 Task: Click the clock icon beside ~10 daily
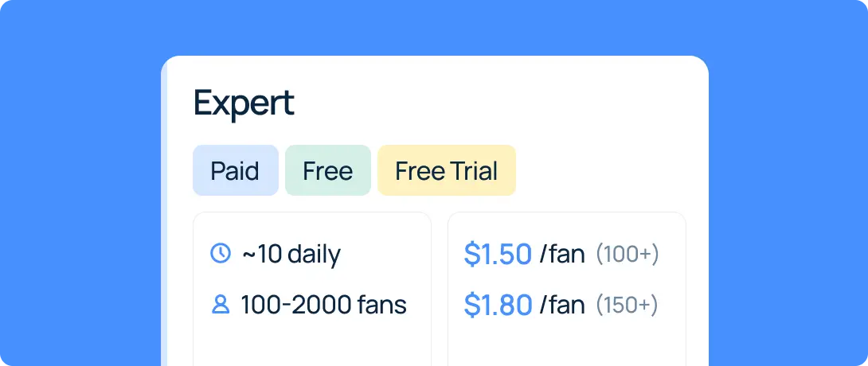pos(221,253)
